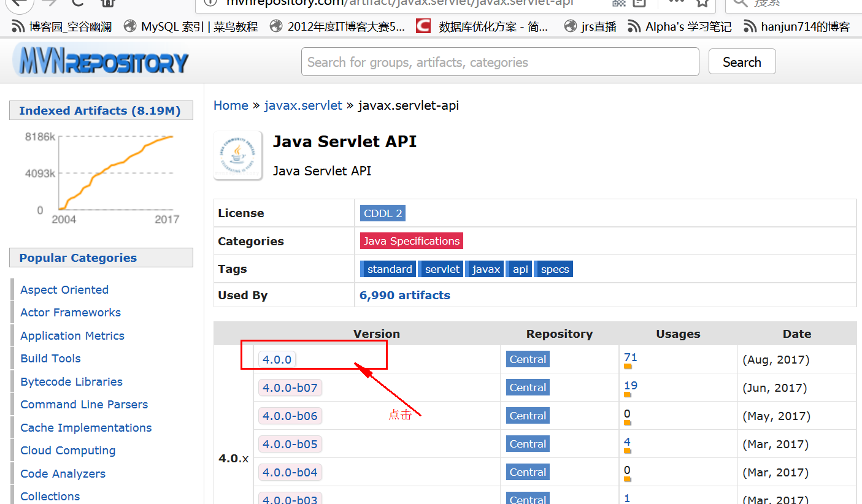The height and width of the screenshot is (504, 862).
Task: Open version 4.0.0-b07
Action: pyautogui.click(x=290, y=388)
